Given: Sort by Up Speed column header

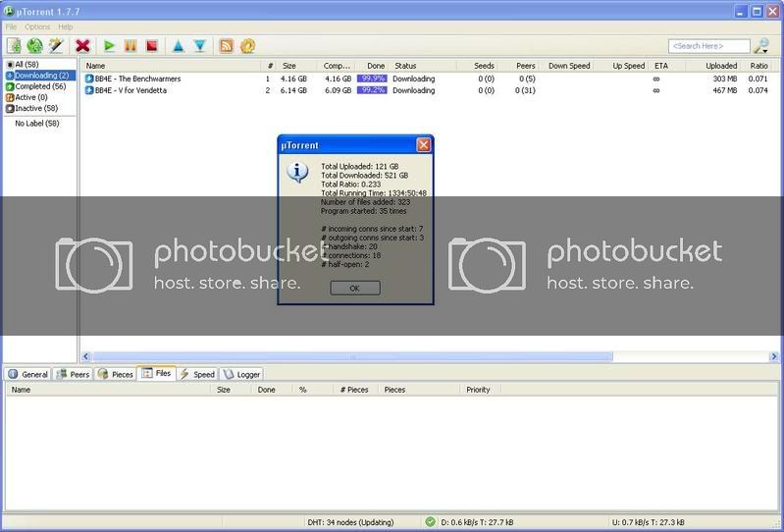Looking at the screenshot, I should coord(622,66).
